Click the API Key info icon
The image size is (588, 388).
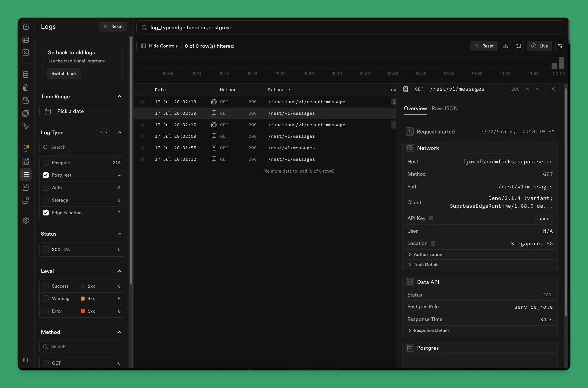pyautogui.click(x=431, y=218)
